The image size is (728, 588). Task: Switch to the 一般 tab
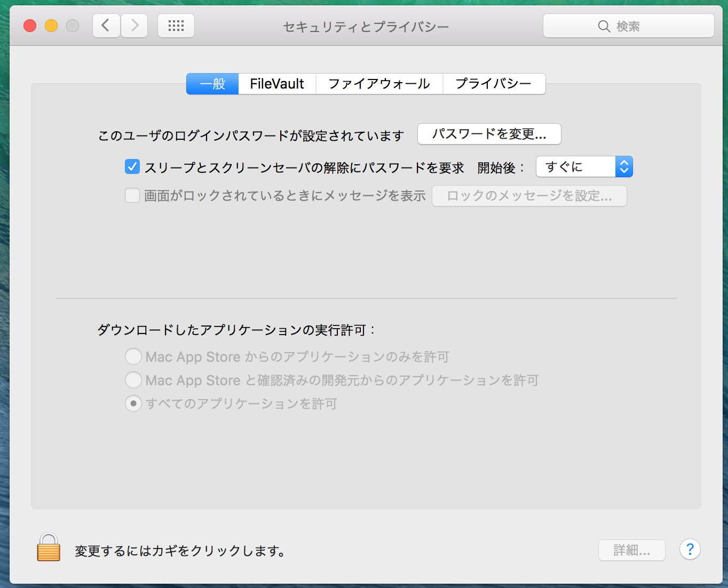(212, 84)
